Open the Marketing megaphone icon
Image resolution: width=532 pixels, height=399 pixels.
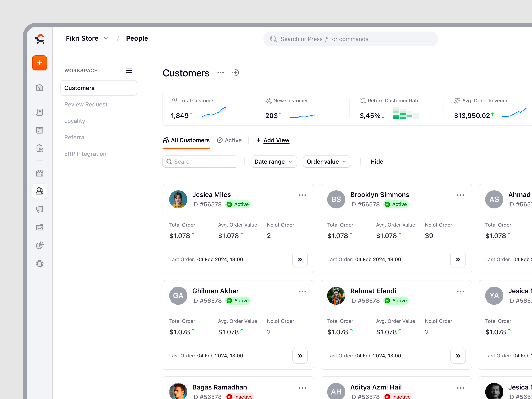click(x=39, y=209)
